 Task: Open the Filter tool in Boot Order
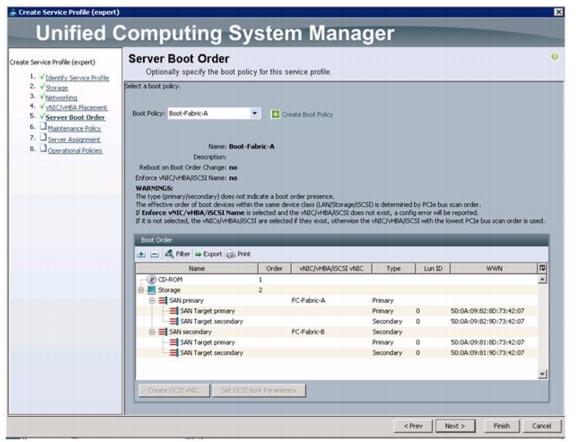(178, 254)
